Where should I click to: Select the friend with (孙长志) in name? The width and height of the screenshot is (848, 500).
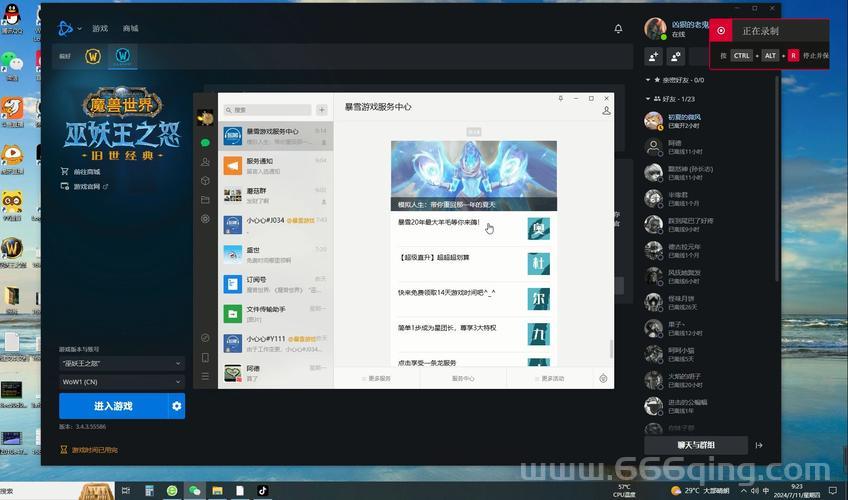(708, 172)
